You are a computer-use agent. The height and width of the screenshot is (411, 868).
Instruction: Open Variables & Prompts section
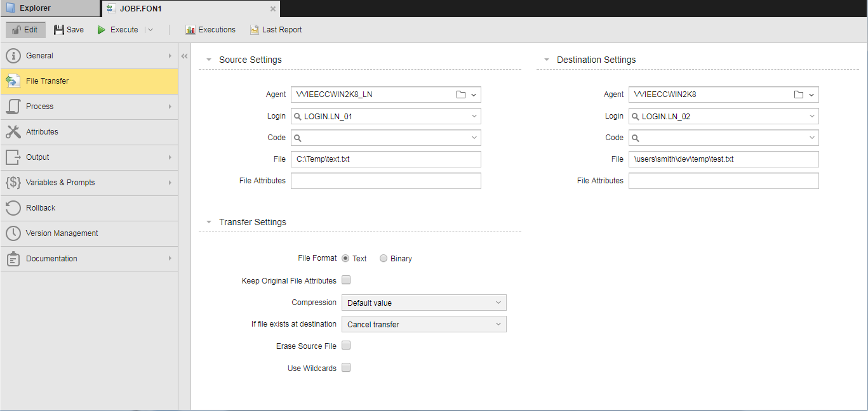point(89,183)
